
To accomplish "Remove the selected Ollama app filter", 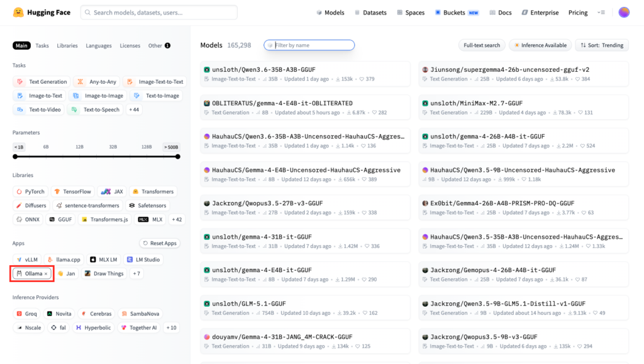I will click(x=46, y=274).
